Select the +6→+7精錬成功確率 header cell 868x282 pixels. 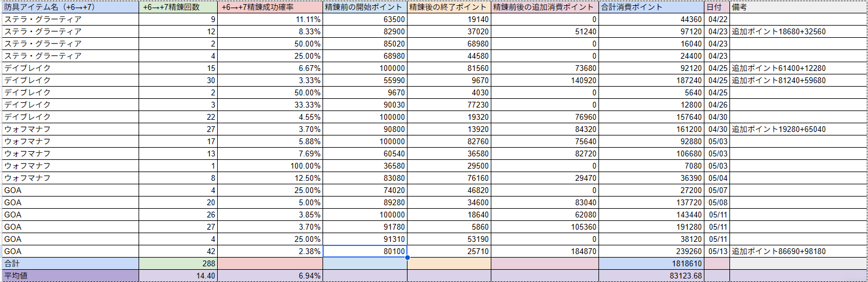[x=271, y=8]
